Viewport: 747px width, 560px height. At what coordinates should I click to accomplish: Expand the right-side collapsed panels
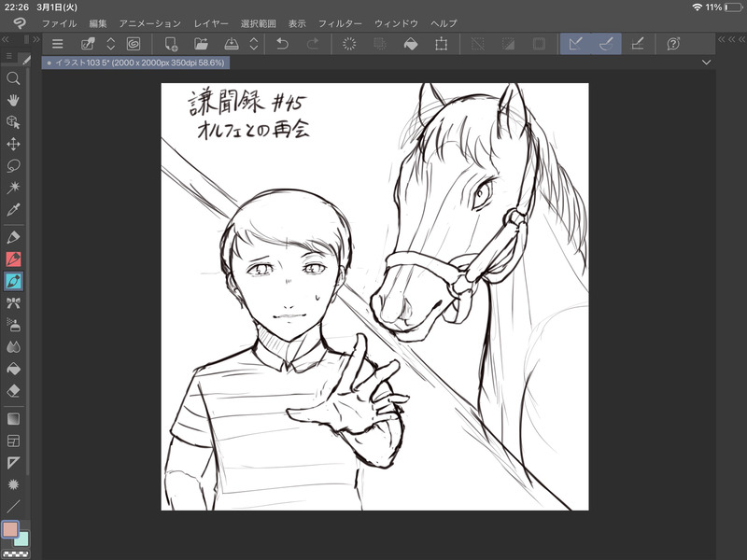731,39
